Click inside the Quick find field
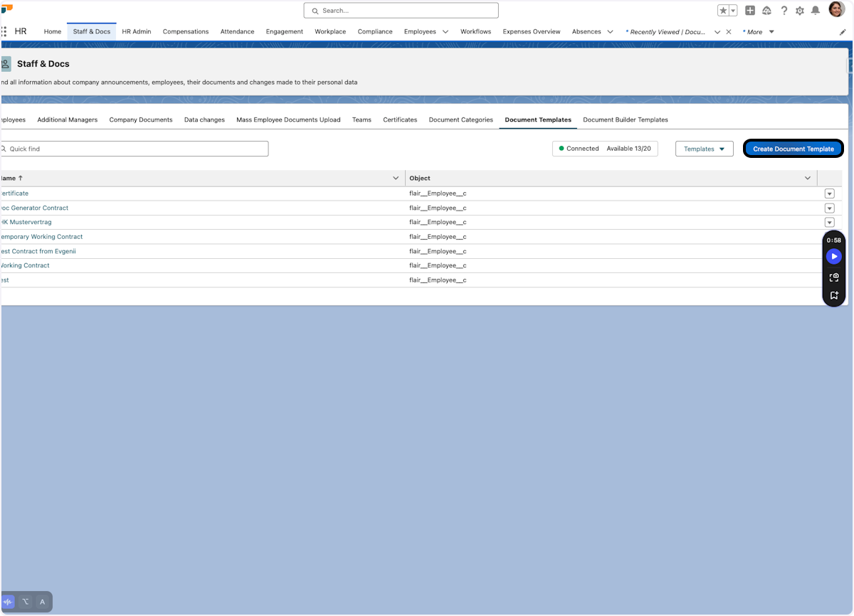The height and width of the screenshot is (616, 854). coord(128,148)
